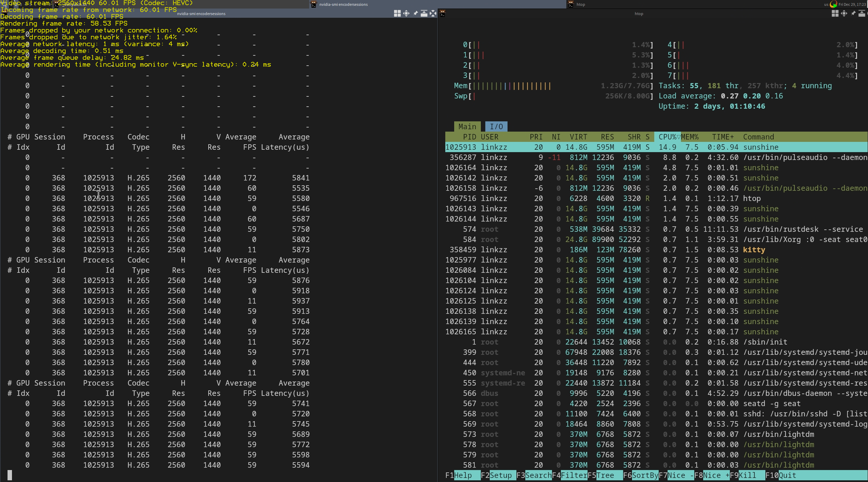Click the SHR column header in htop

coord(634,137)
